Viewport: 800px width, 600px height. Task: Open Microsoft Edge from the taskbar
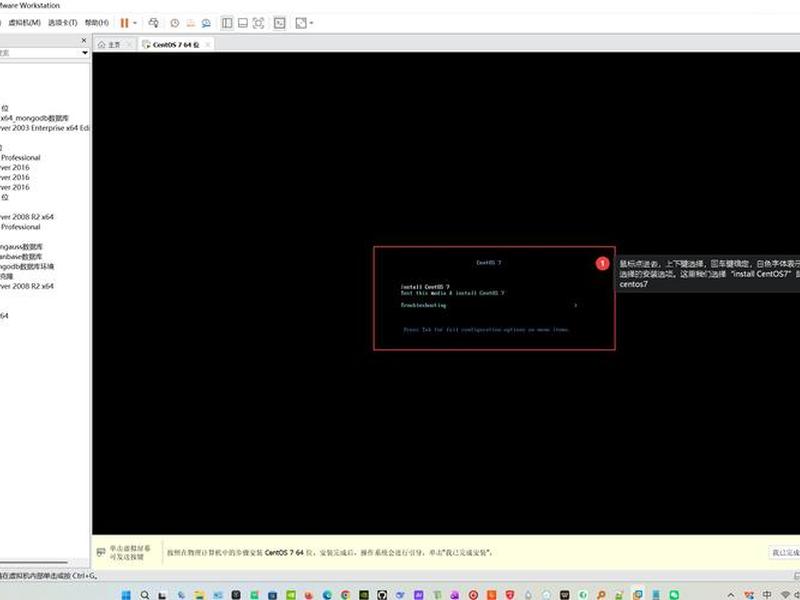tap(327, 595)
